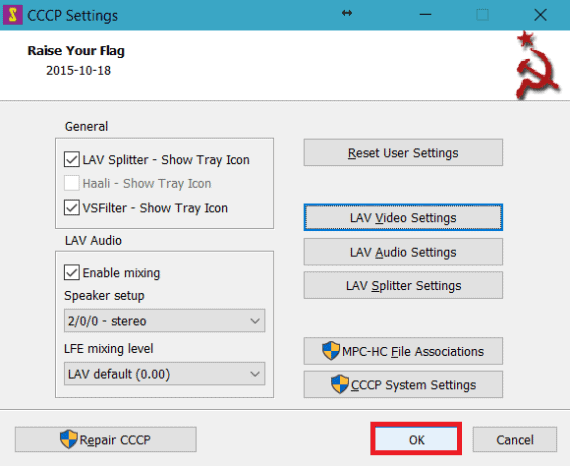Disable the Enable mixing checkbox
Viewport: 570px width, 466px height.
(x=72, y=272)
